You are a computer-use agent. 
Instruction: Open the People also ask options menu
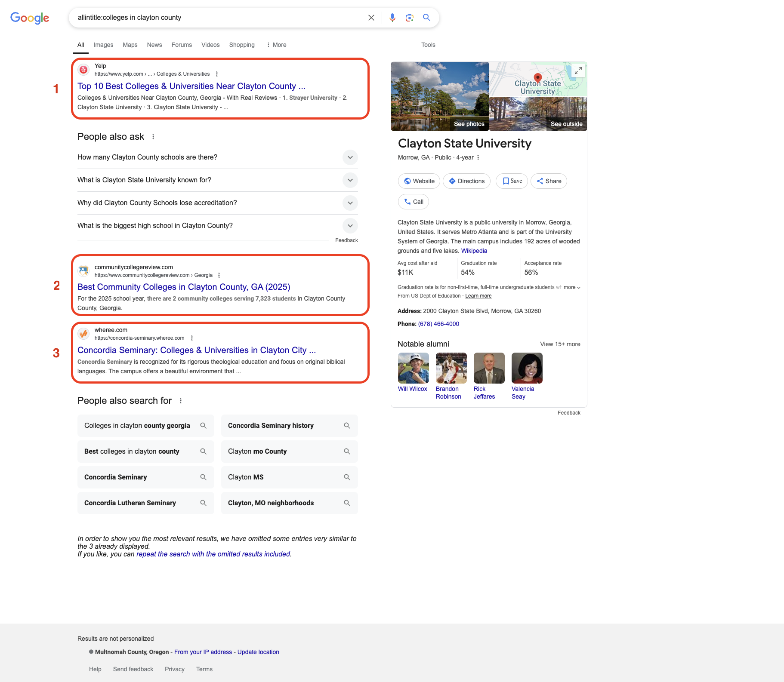(153, 137)
